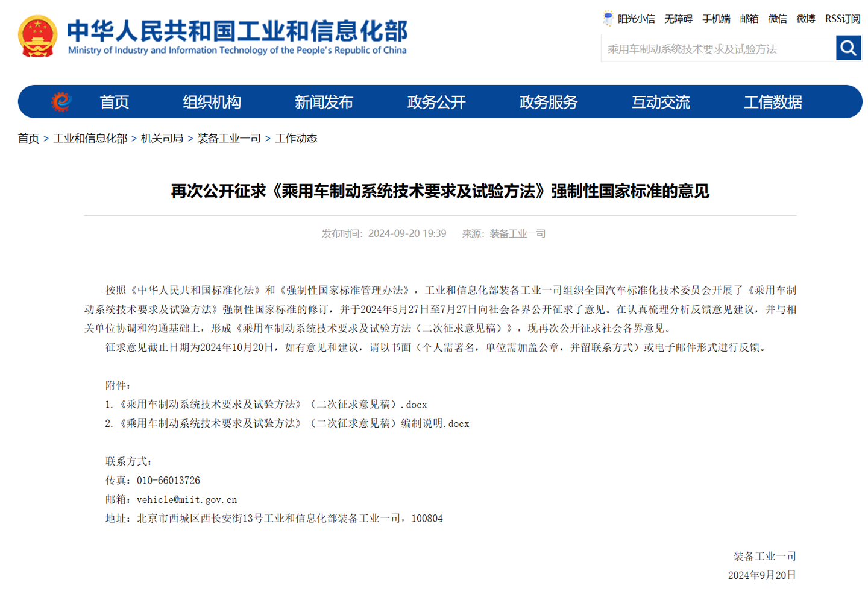
Task: Open the 组织机构 navigation menu
Action: 212,102
